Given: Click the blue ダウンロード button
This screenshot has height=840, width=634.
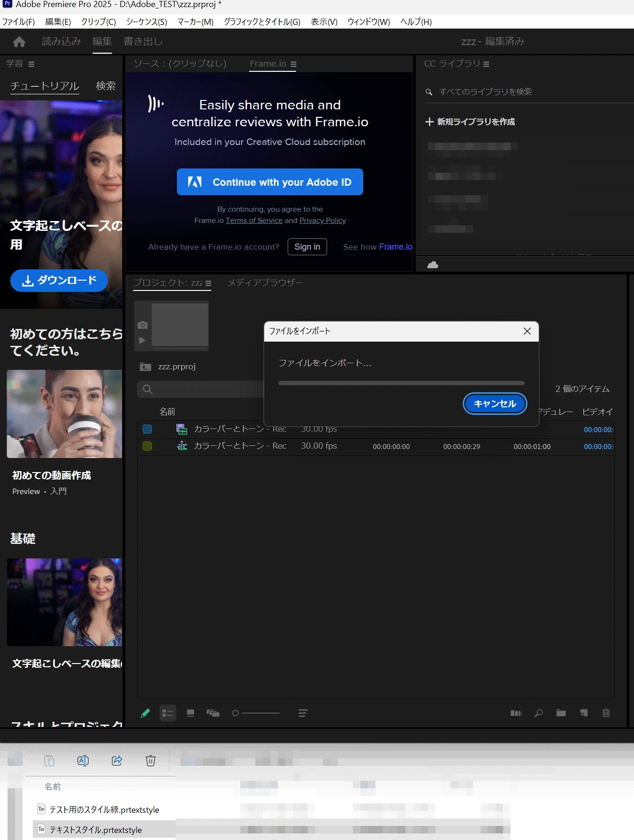Looking at the screenshot, I should (59, 281).
